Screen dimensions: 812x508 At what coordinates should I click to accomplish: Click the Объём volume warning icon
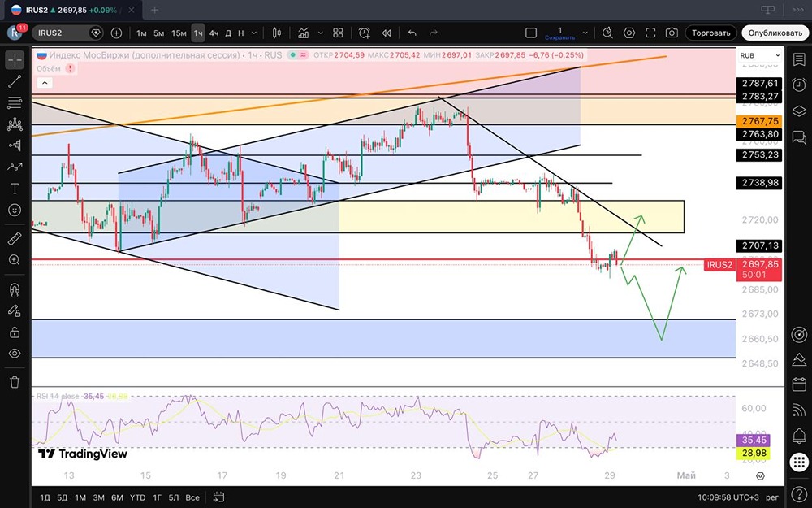coord(70,68)
